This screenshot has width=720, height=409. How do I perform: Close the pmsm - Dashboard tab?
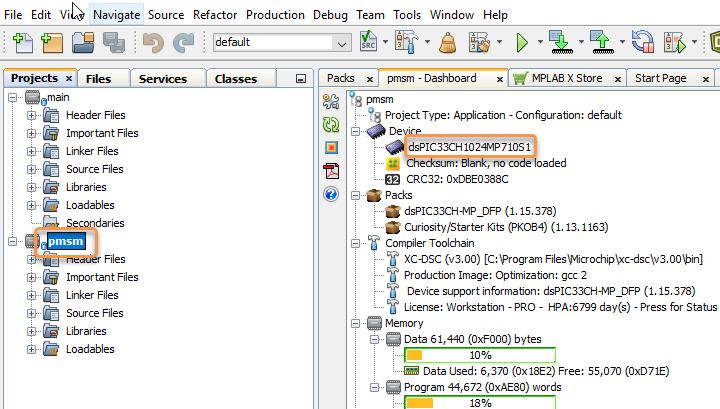point(500,79)
